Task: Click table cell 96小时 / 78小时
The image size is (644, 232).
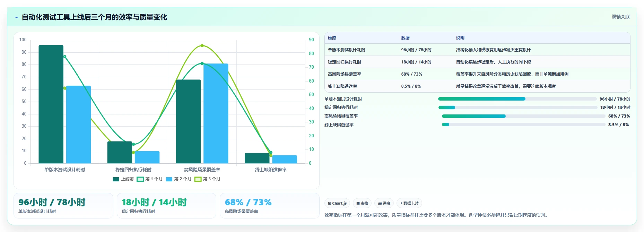Action: 416,50
